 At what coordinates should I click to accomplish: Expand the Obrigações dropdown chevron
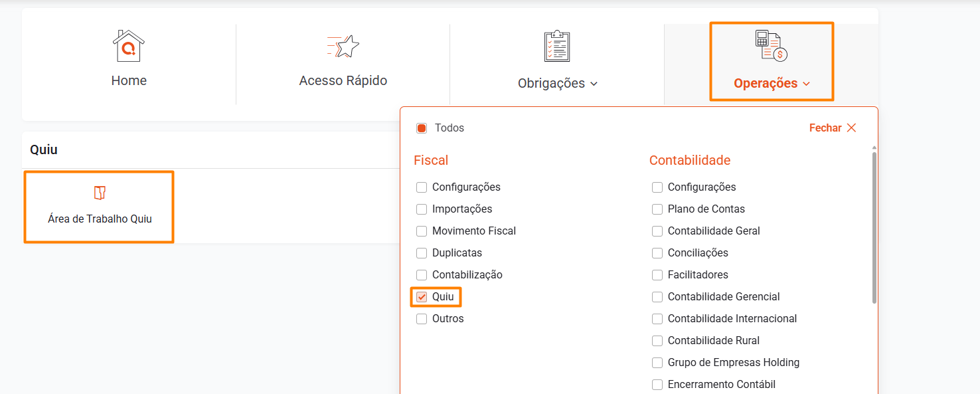tap(594, 84)
